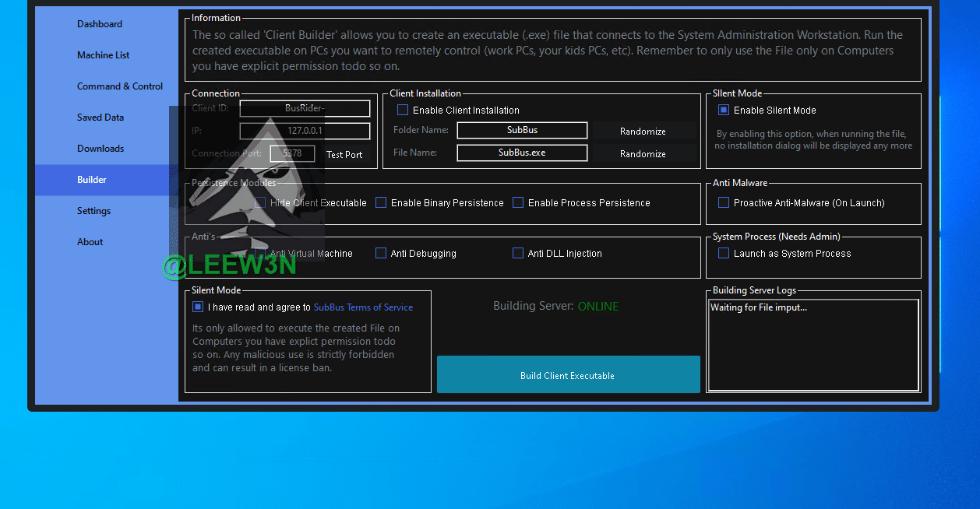Open the Dashboard page in sidebar
This screenshot has height=509, width=980.
click(x=100, y=24)
